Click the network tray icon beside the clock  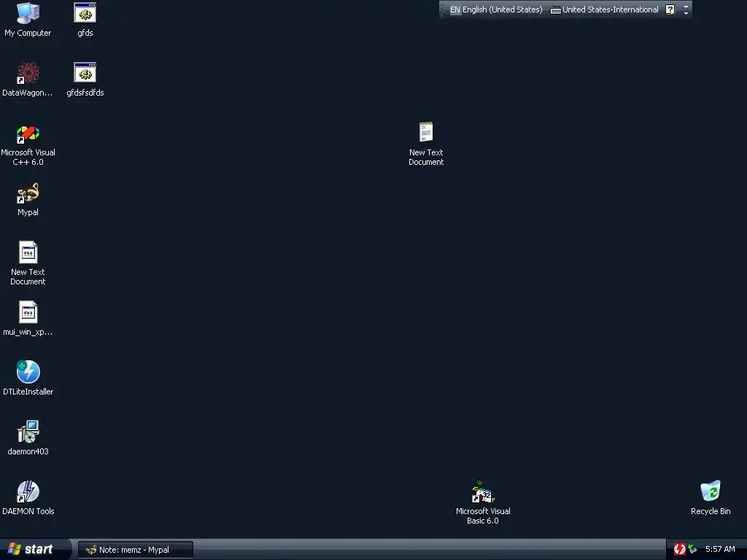coord(693,549)
